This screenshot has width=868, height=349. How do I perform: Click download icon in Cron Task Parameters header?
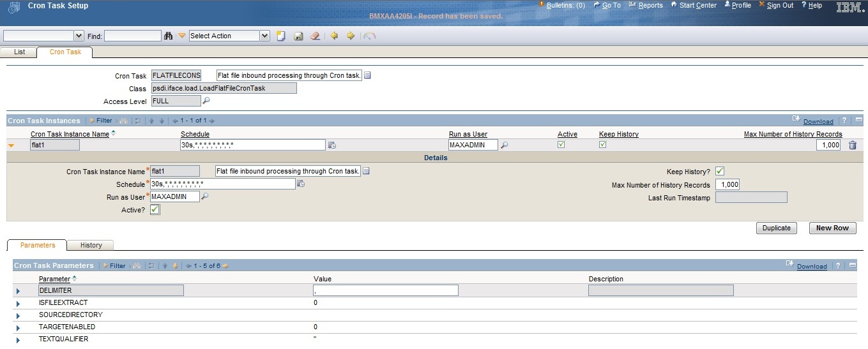click(790, 264)
